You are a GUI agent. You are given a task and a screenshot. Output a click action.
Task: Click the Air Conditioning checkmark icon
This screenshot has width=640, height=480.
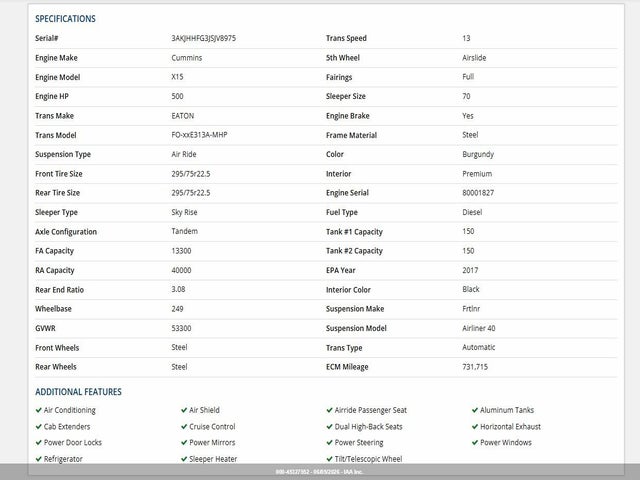coord(39,410)
